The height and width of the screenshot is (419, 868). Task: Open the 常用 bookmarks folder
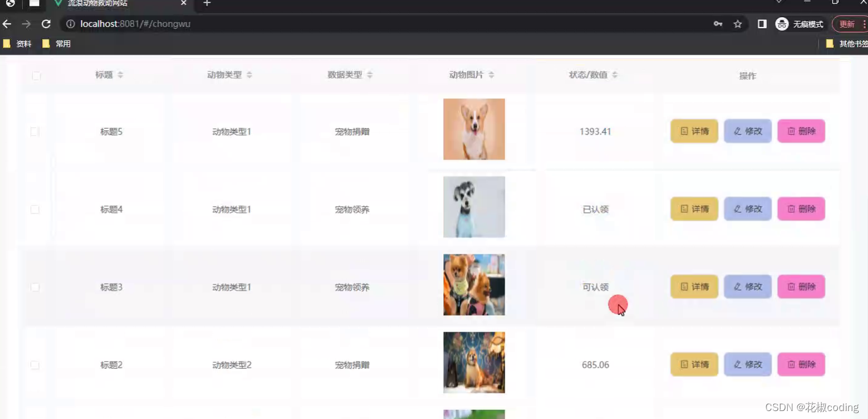[56, 44]
